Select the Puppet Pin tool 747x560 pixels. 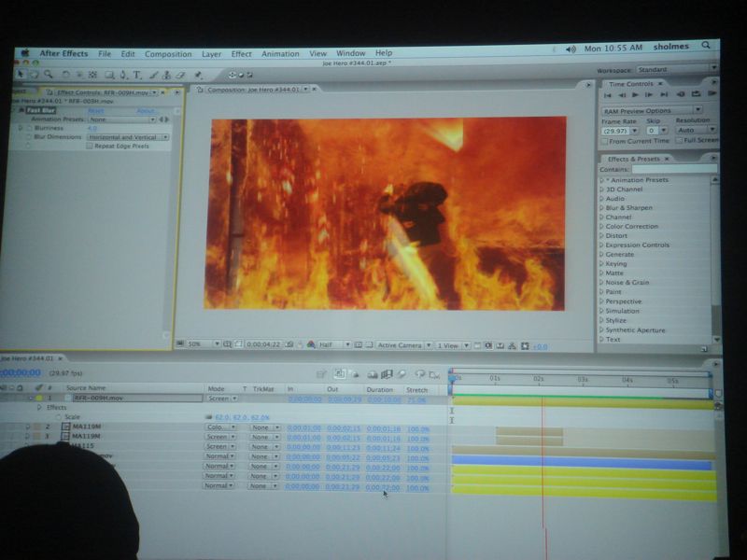pyautogui.click(x=199, y=75)
